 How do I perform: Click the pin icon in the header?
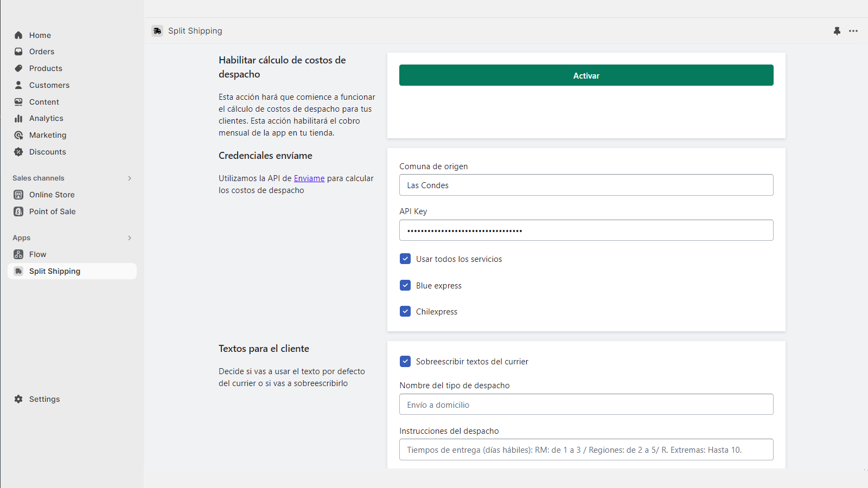[x=837, y=31]
